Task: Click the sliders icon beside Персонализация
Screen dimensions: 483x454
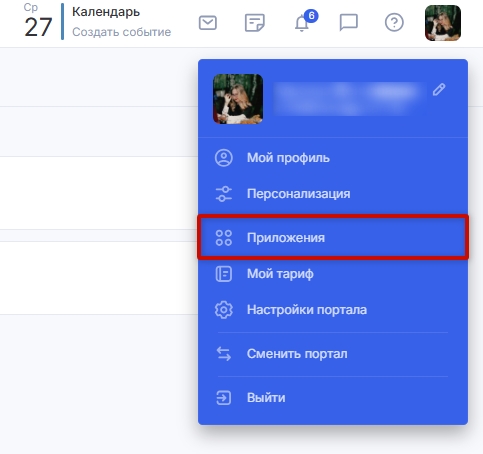Action: (224, 194)
